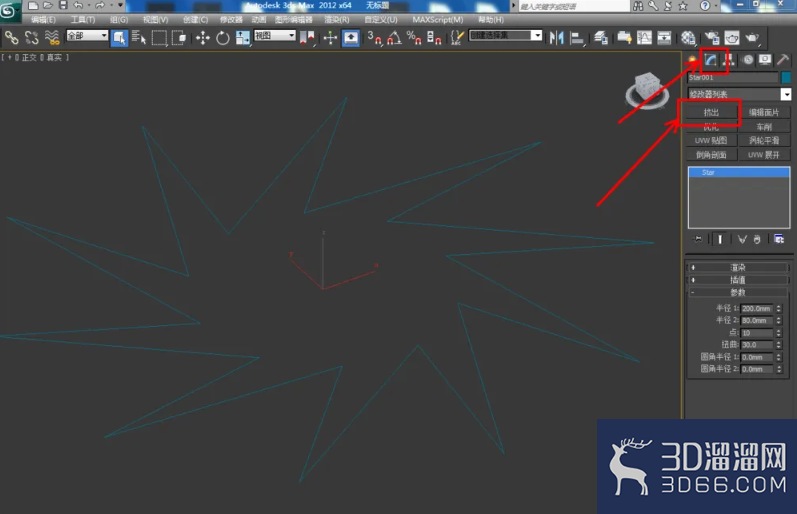Viewport: 797px width, 514px height.
Task: Click the Select and Link chain icon
Action: point(12,38)
